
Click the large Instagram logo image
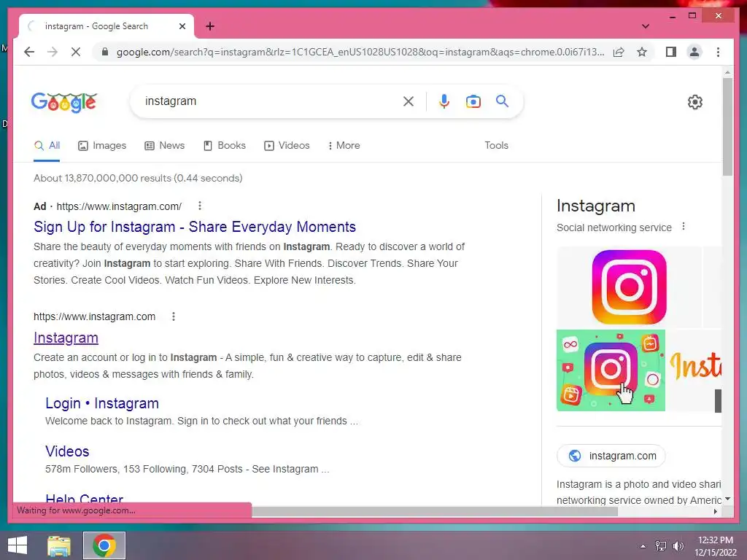tap(629, 287)
